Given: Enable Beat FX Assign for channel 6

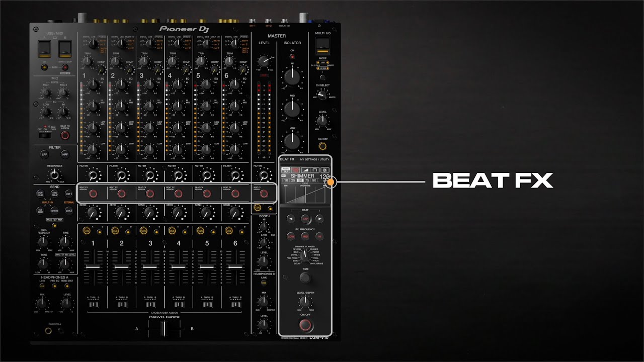Looking at the screenshot, I should point(235,194).
